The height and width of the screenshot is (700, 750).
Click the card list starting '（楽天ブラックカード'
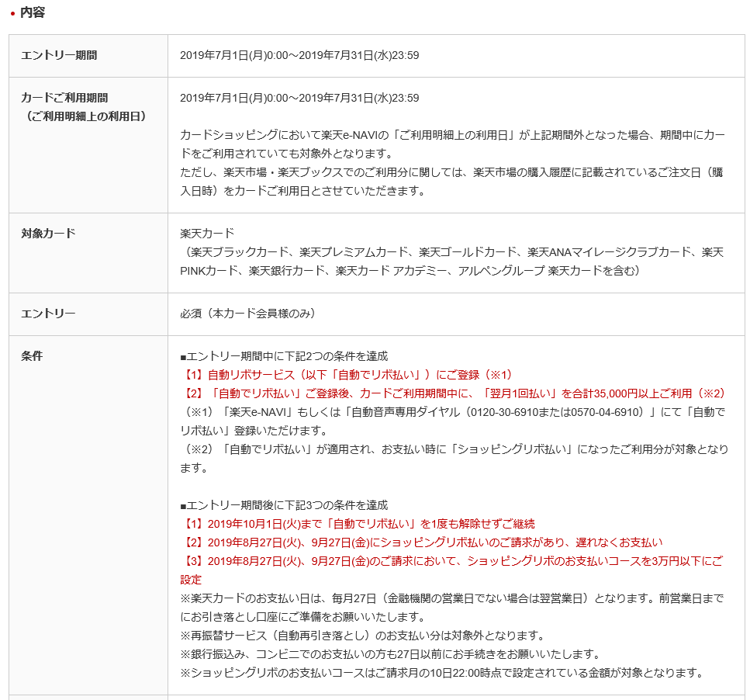[452, 262]
